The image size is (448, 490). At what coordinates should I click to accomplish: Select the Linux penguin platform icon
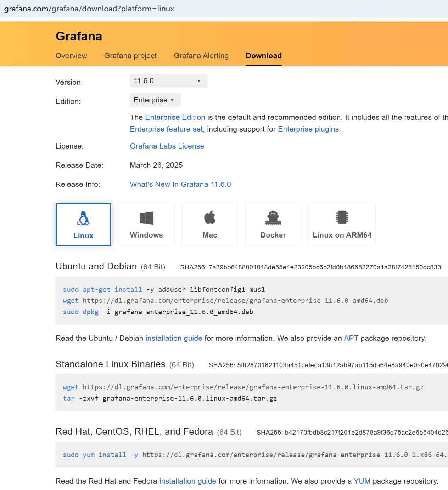[x=83, y=218]
